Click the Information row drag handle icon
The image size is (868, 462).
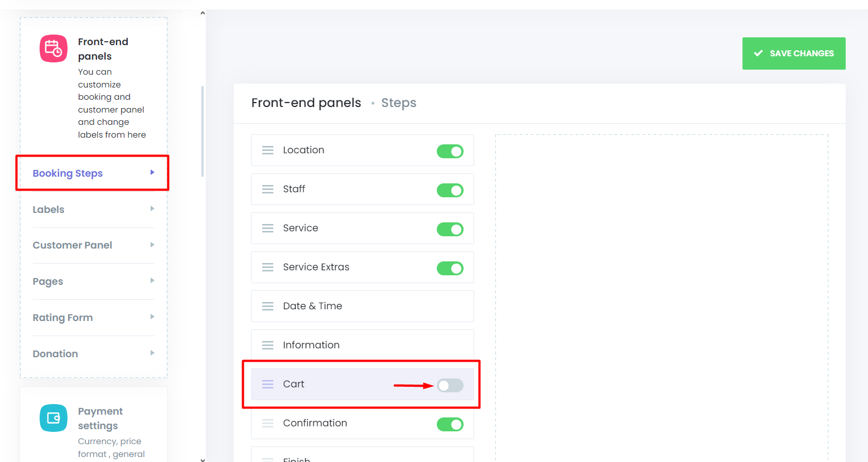(x=268, y=346)
